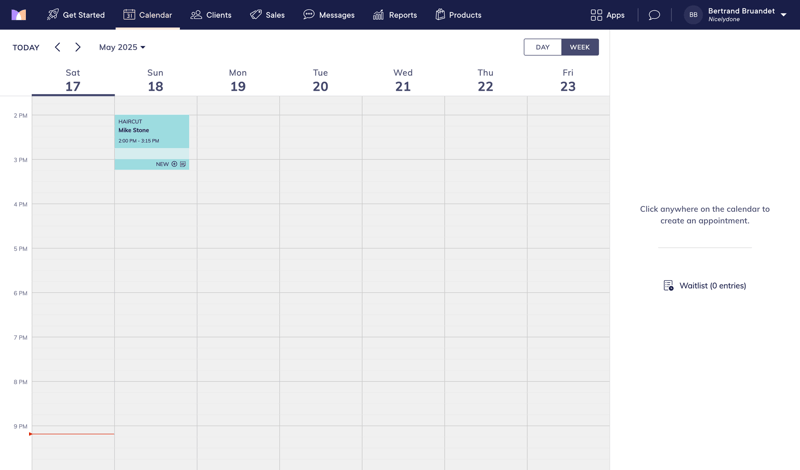The width and height of the screenshot is (800, 470).
Task: Click the Waitlist clipboard icon
Action: point(668,286)
